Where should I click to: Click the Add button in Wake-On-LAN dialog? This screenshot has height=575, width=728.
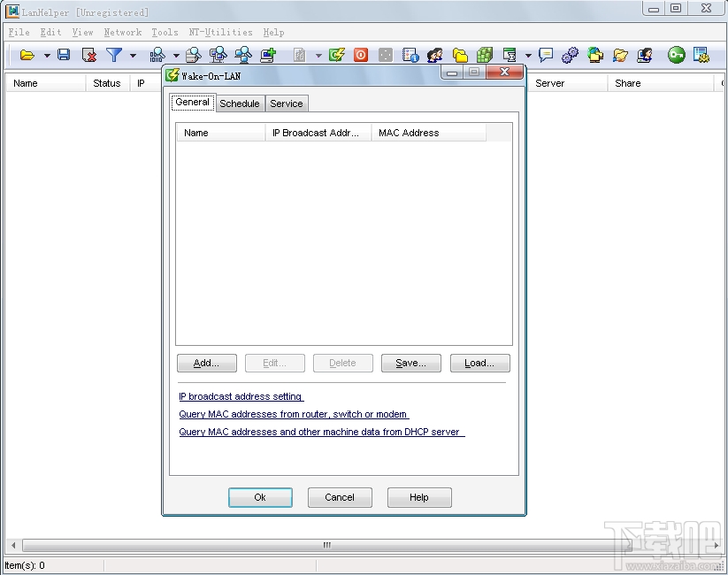point(206,363)
